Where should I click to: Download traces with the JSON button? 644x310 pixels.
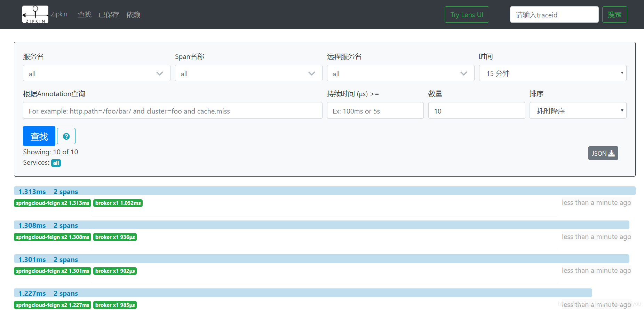coord(603,153)
